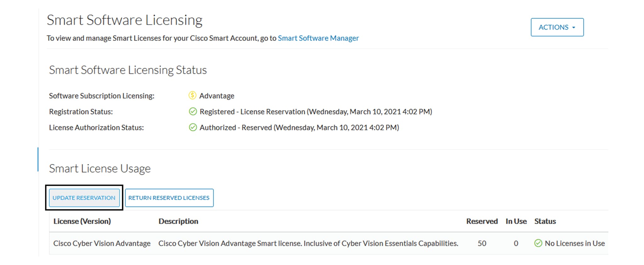
Task: Open the ACTIONS dropdown menu
Action: pyautogui.click(x=557, y=27)
